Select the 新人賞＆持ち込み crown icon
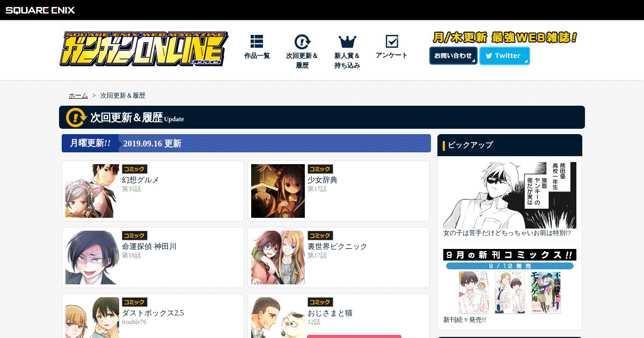This screenshot has height=338, width=644. (x=347, y=41)
